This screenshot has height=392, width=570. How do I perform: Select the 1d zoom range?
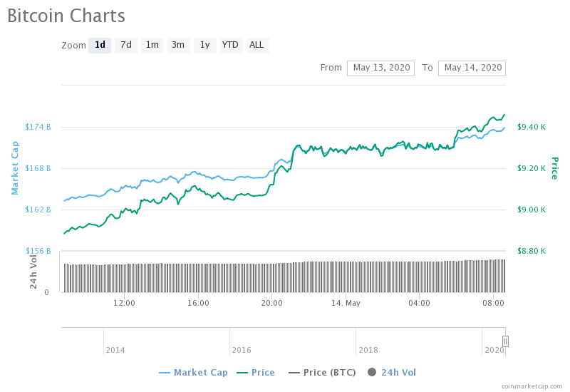click(100, 45)
